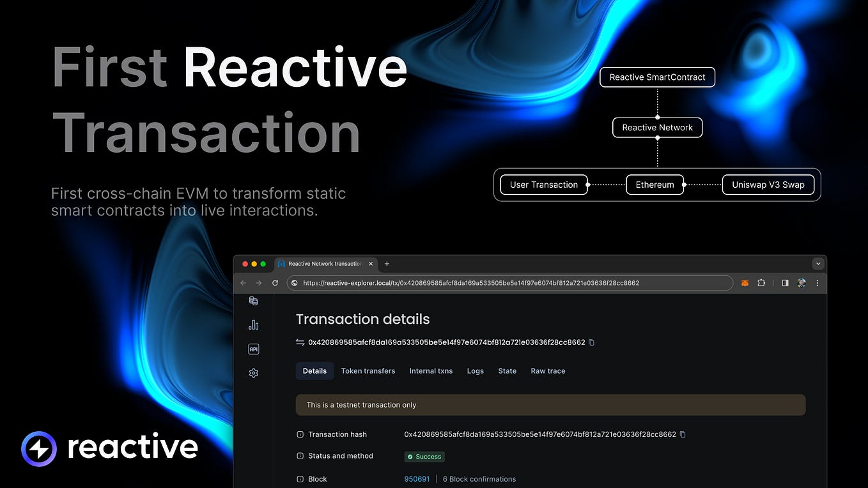Open the API sidebar icon
This screenshot has height=488, width=868.
pyautogui.click(x=253, y=349)
